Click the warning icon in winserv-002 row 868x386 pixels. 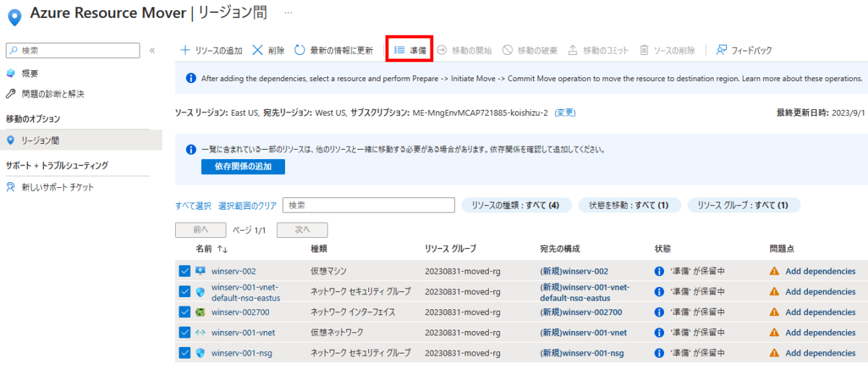click(774, 271)
